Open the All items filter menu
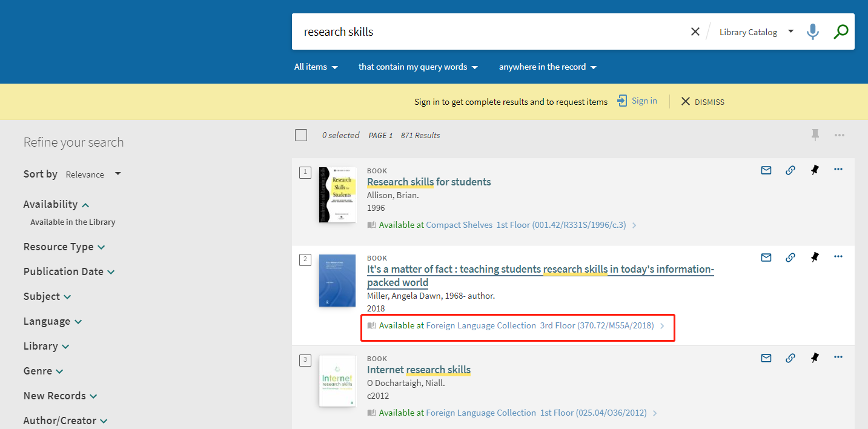Image resolution: width=868 pixels, height=429 pixels. click(316, 67)
